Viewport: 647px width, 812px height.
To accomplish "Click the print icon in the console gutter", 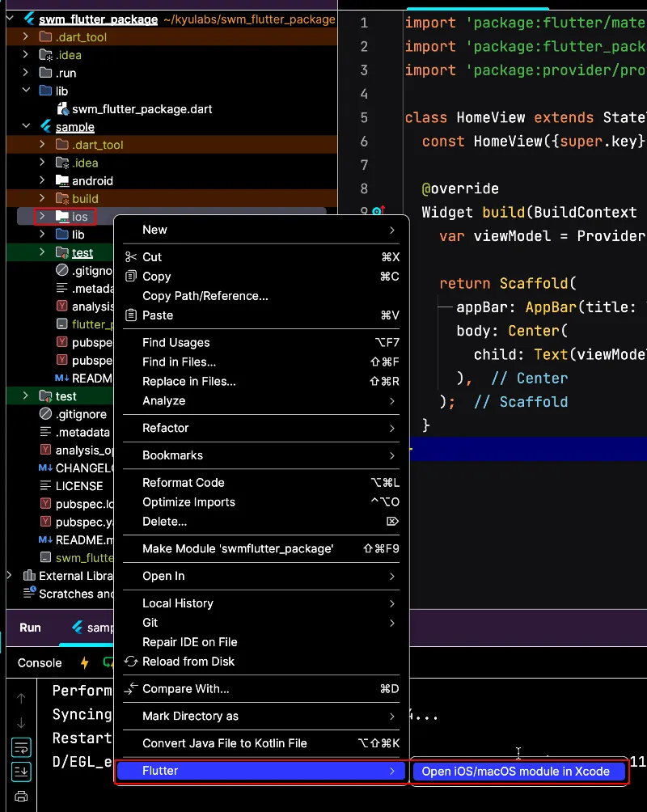I will (21, 797).
